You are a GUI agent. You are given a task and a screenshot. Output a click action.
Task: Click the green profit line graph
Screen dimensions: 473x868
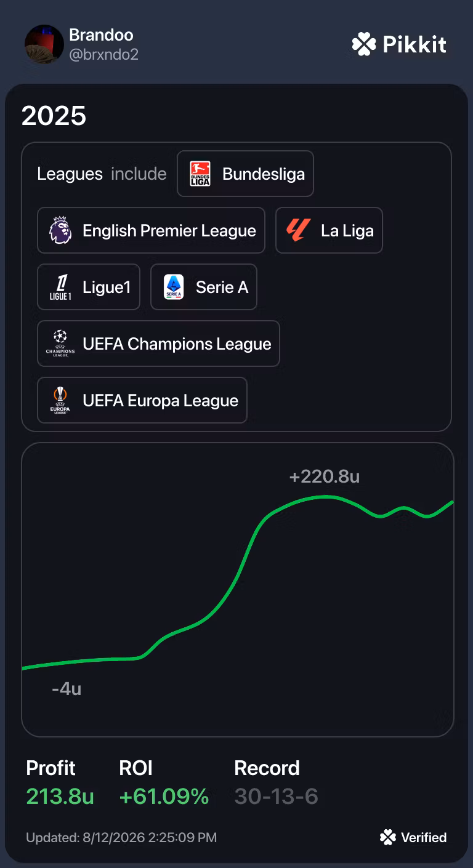[238, 582]
